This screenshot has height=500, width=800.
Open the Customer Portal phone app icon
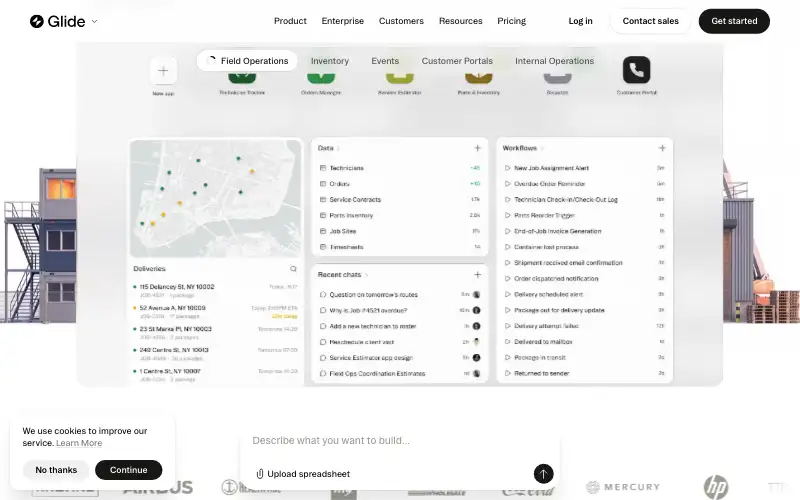tap(636, 70)
